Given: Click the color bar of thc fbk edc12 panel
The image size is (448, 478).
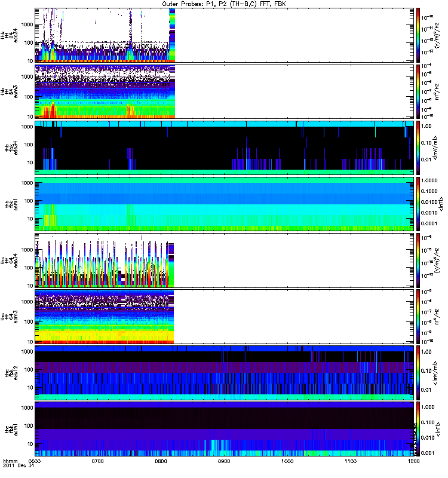Looking at the screenshot, I should [418, 373].
